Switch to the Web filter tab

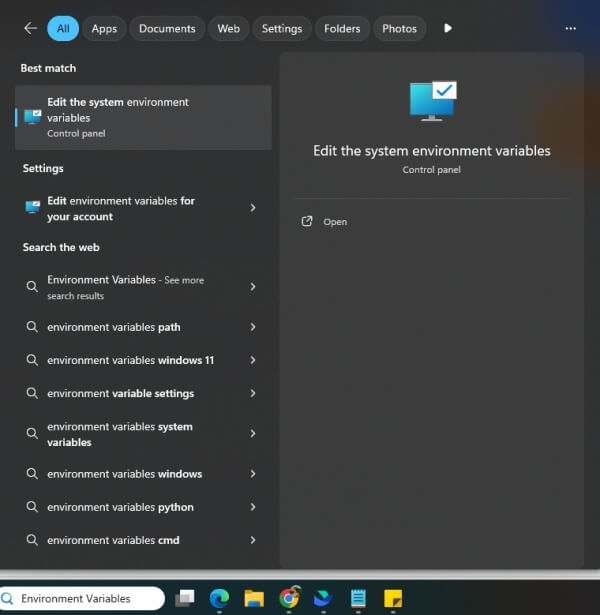pos(229,28)
